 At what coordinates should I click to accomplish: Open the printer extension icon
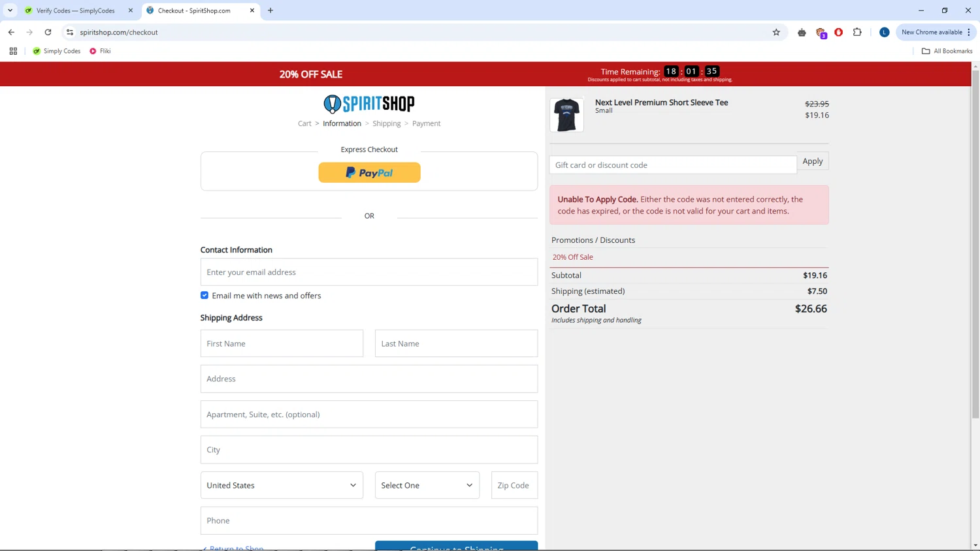tap(802, 32)
